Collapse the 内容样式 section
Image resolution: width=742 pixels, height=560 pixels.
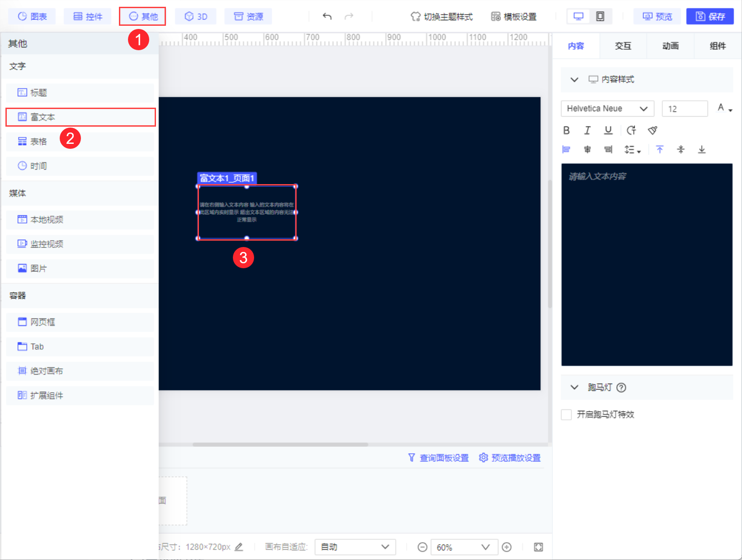click(x=574, y=80)
